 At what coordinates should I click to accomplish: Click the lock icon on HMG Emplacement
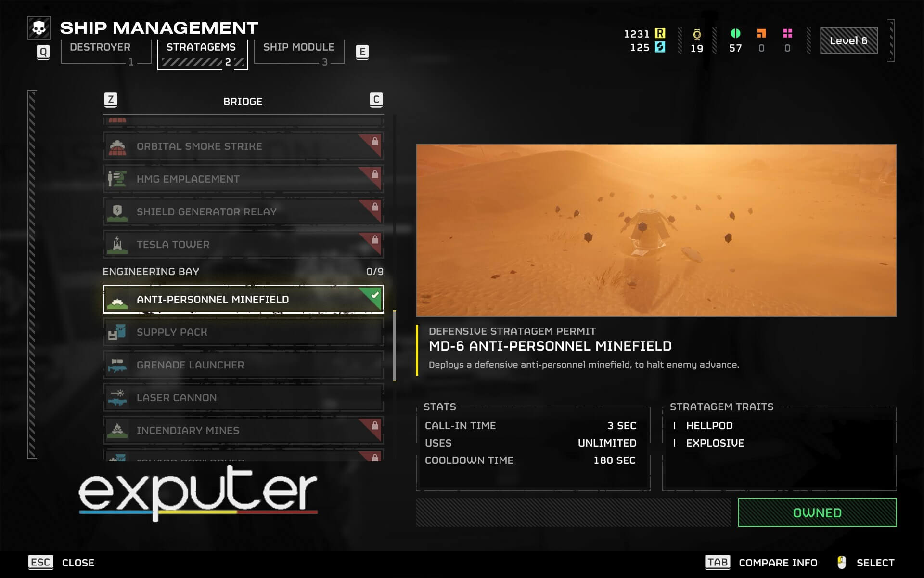tap(375, 174)
